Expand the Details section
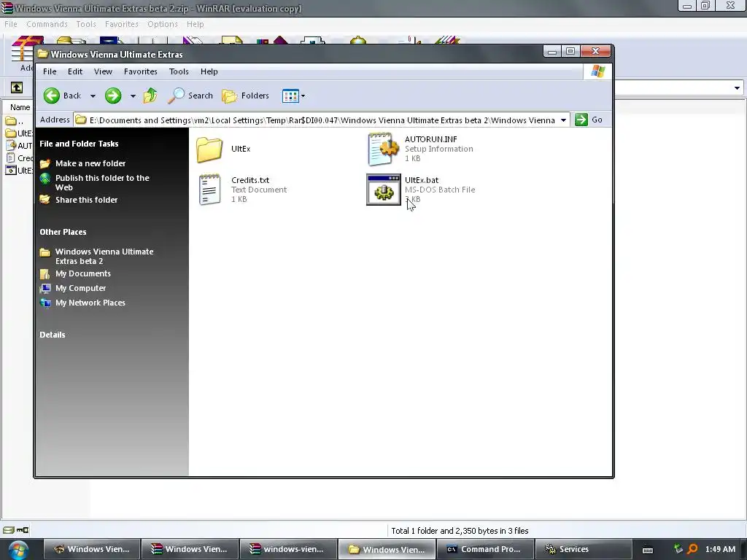 point(53,335)
